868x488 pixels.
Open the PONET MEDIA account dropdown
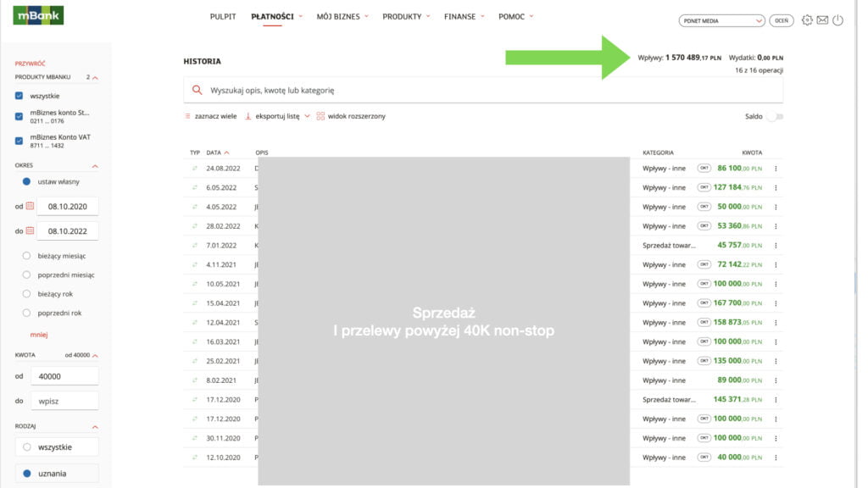(x=722, y=20)
